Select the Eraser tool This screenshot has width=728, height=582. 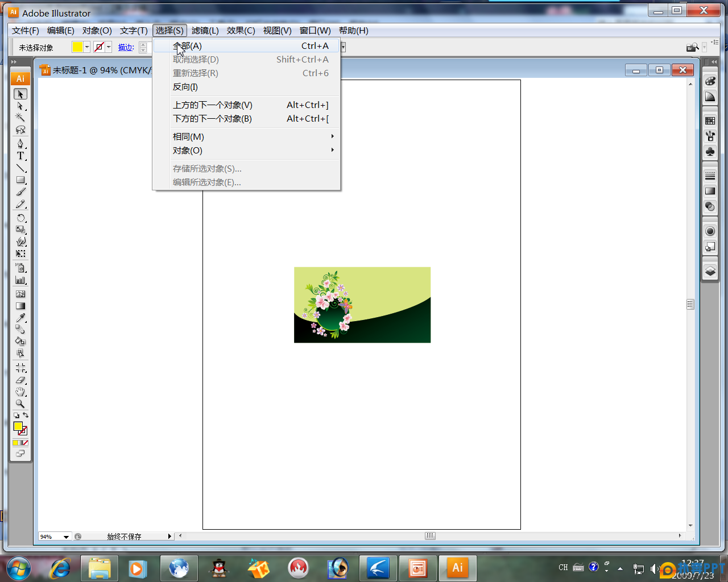click(20, 380)
